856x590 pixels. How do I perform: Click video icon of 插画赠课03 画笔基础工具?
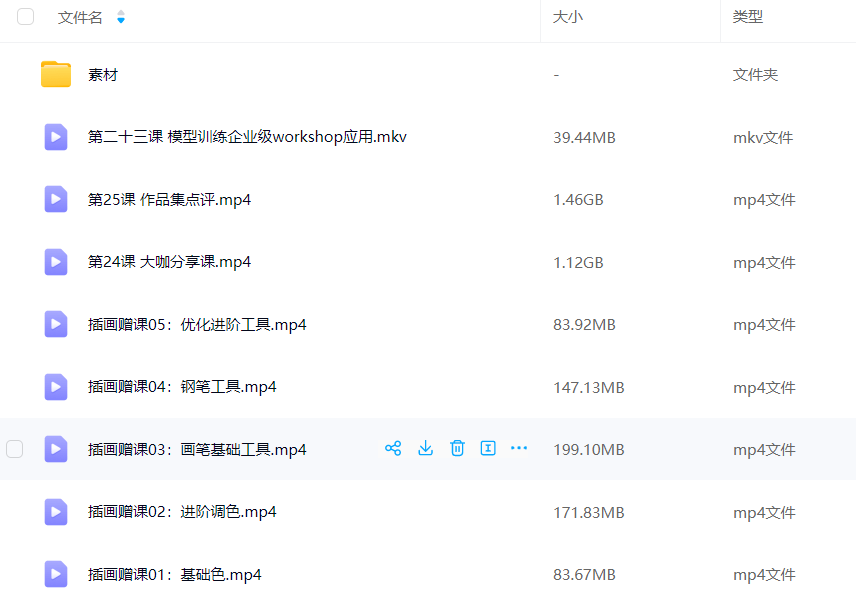(56, 449)
